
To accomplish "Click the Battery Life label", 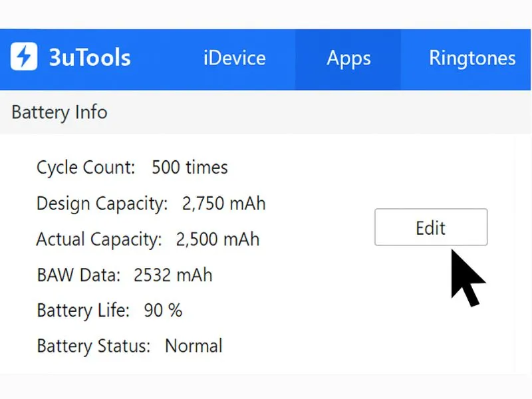I will click(83, 311).
